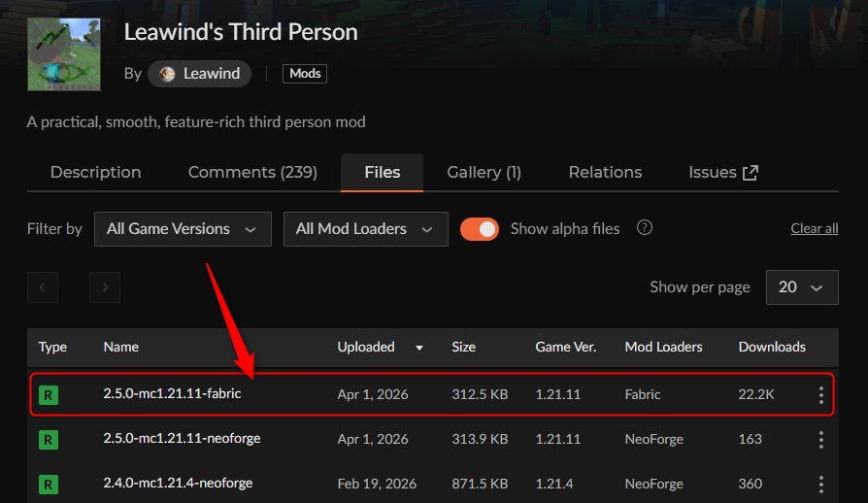
Task: Sort by the Type column header
Action: 52,347
